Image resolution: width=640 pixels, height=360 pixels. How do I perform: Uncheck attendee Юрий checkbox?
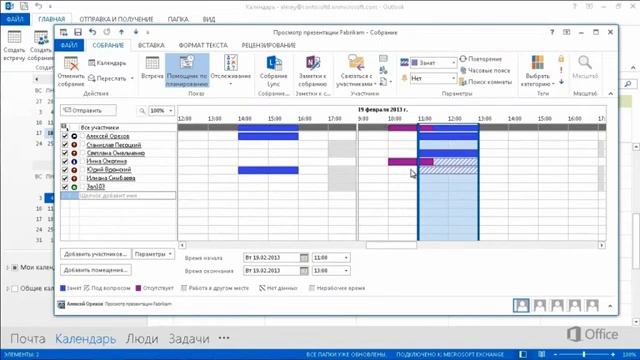pyautogui.click(x=64, y=170)
